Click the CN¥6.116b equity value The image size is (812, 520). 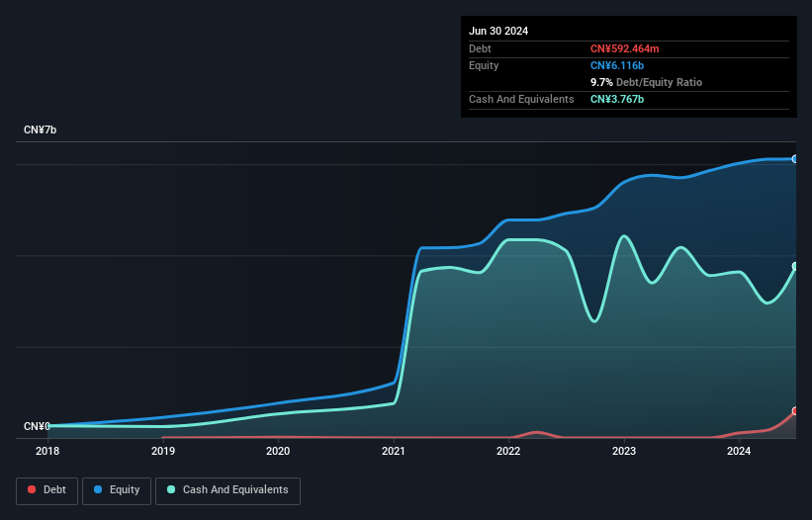[x=617, y=65]
